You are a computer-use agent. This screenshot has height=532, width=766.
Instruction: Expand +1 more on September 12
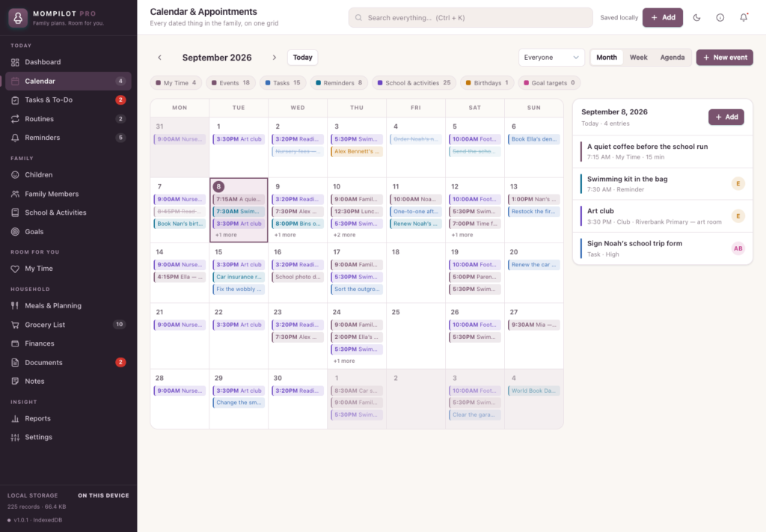click(462, 235)
